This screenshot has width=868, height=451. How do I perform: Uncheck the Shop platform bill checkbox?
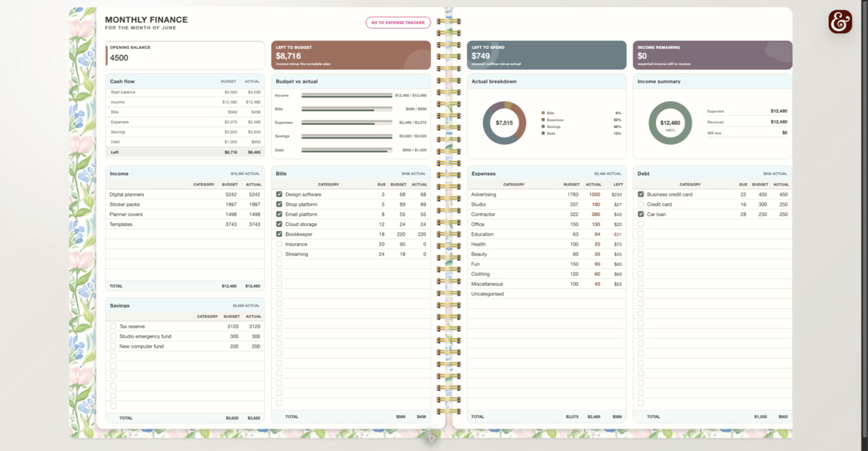[279, 205]
